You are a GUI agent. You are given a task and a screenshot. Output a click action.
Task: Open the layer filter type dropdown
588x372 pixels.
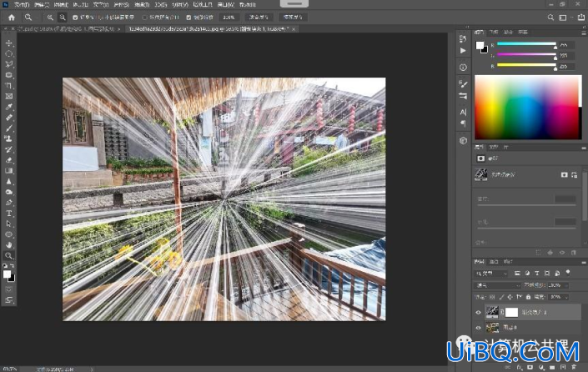click(491, 274)
